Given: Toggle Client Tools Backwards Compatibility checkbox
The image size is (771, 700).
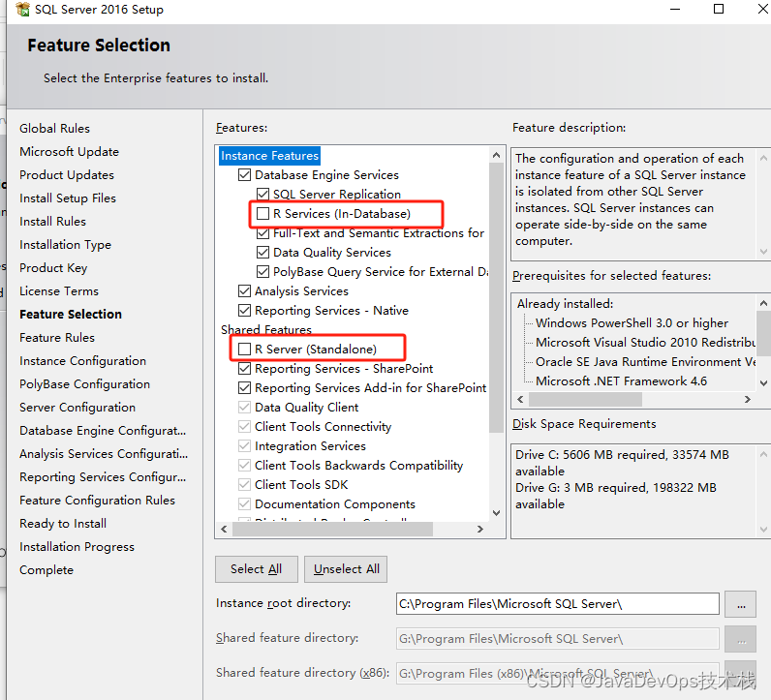Looking at the screenshot, I should [244, 465].
